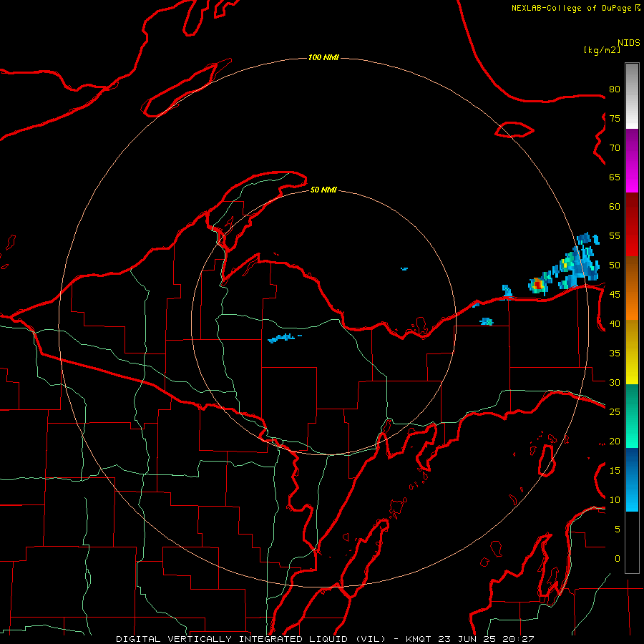Click the white-gray band of the color bar
The height and width of the screenshot is (644, 644).
632,96
